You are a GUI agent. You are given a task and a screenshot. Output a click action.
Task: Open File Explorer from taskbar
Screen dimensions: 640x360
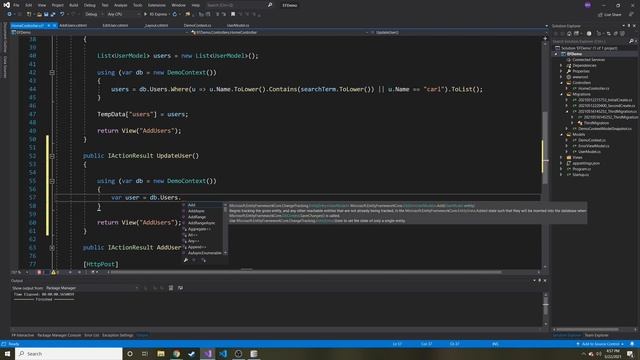click(x=161, y=353)
